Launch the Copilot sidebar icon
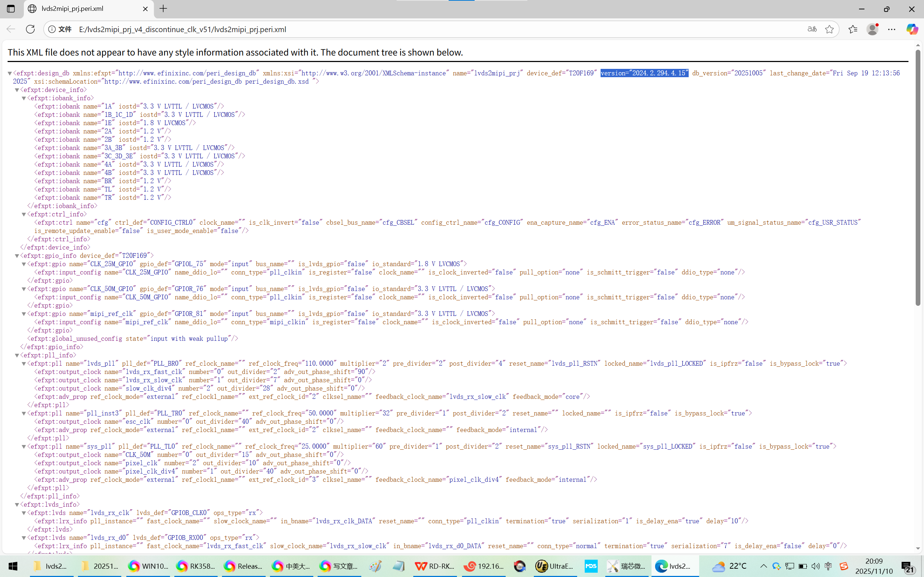The width and height of the screenshot is (924, 577). pos(912,29)
